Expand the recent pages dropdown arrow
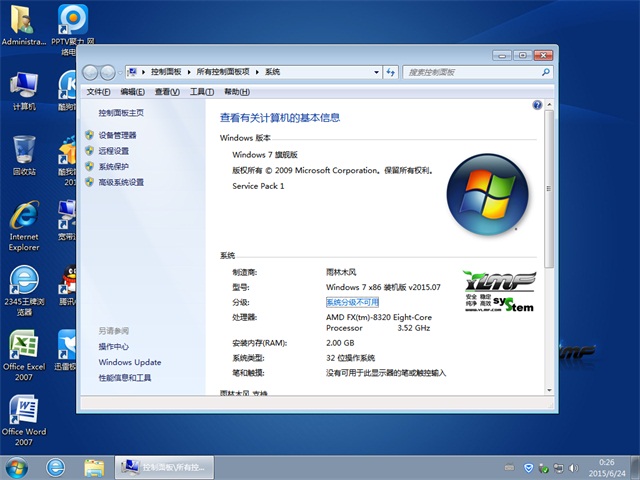Screen dimensions: 640x480 click(x=120, y=73)
